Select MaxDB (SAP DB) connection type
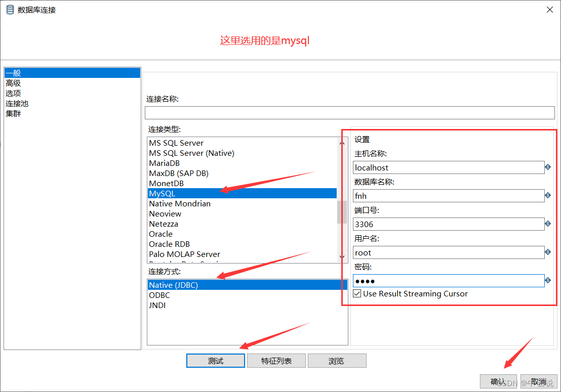 pos(242,173)
